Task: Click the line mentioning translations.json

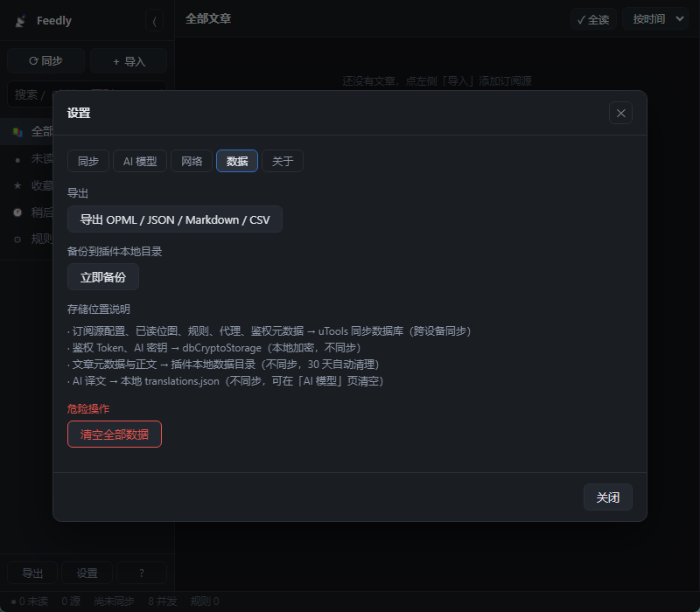Action: pyautogui.click(x=226, y=381)
